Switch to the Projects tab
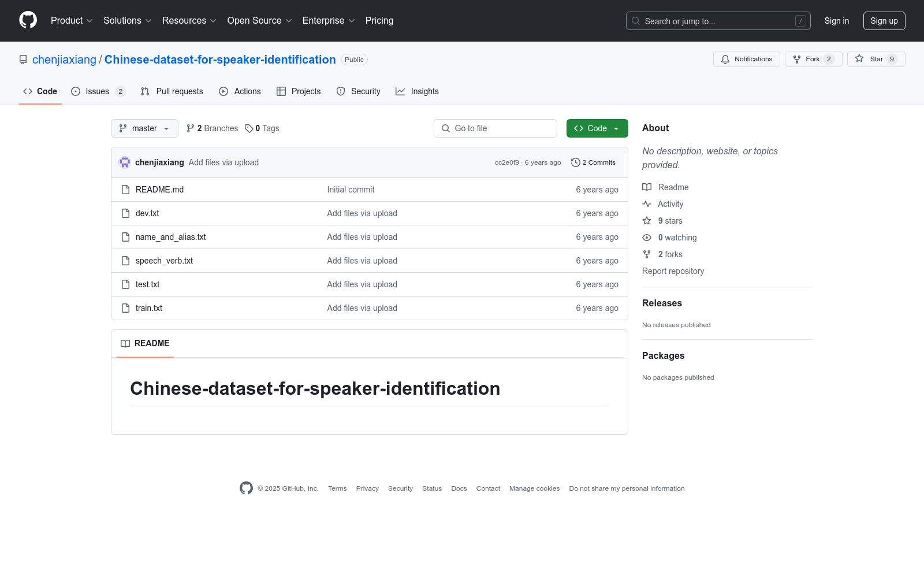 299,91
